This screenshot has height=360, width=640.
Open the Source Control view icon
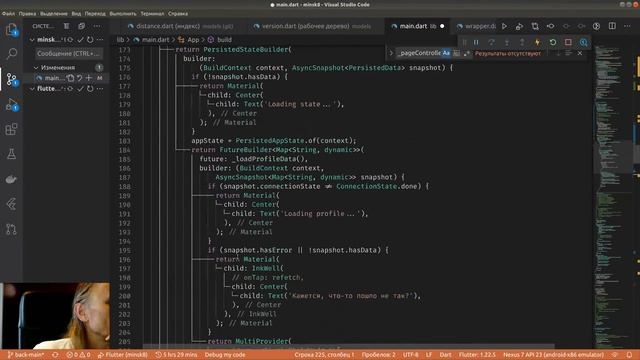click(x=11, y=79)
